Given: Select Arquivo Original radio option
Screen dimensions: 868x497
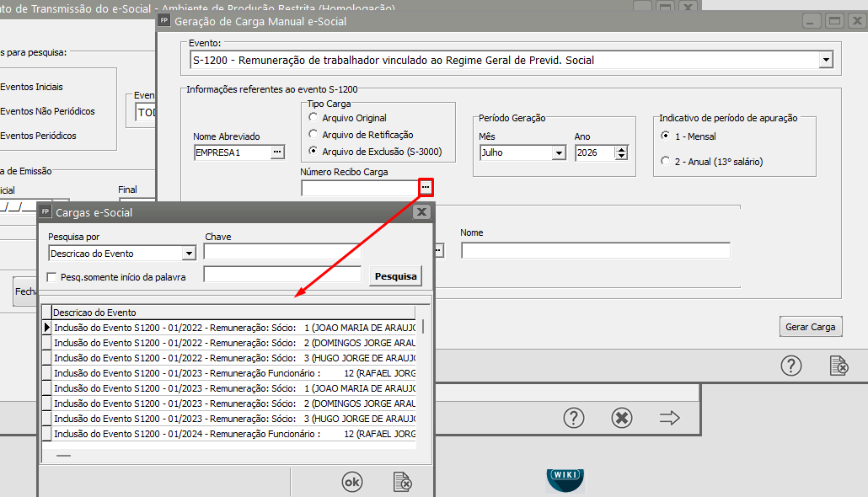Looking at the screenshot, I should pos(314,118).
